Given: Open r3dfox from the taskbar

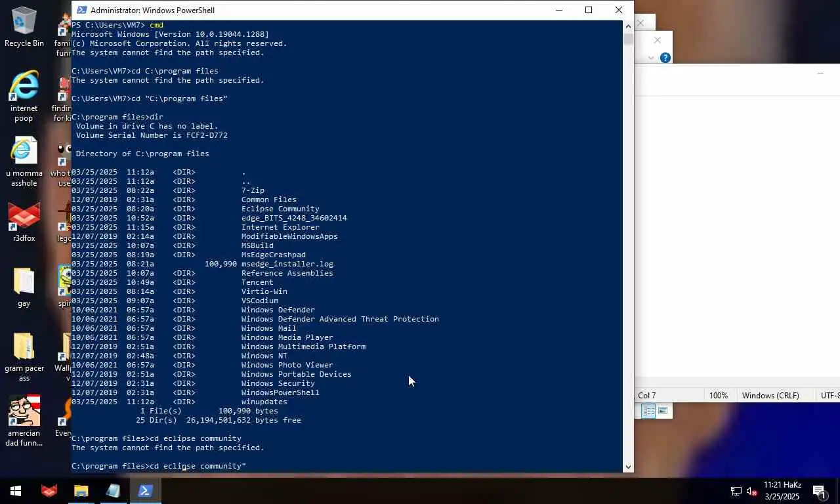Looking at the screenshot, I should (x=49, y=490).
